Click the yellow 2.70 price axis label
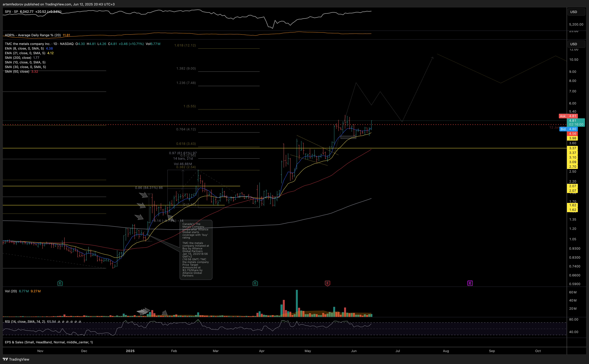Image resolution: width=589 pixels, height=364 pixels. click(572, 167)
